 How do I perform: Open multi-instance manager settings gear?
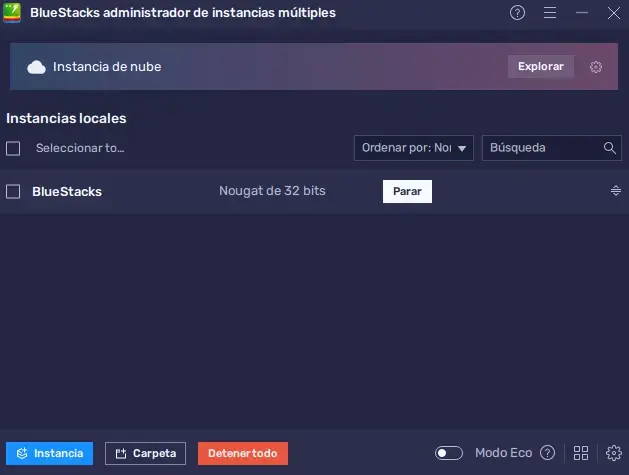pos(613,453)
